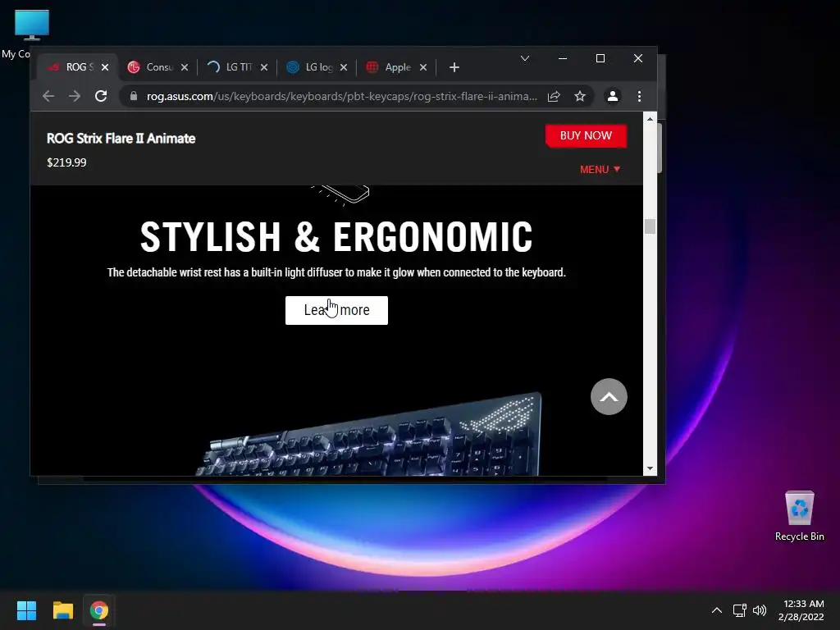Click the BUY NOW button

[586, 135]
